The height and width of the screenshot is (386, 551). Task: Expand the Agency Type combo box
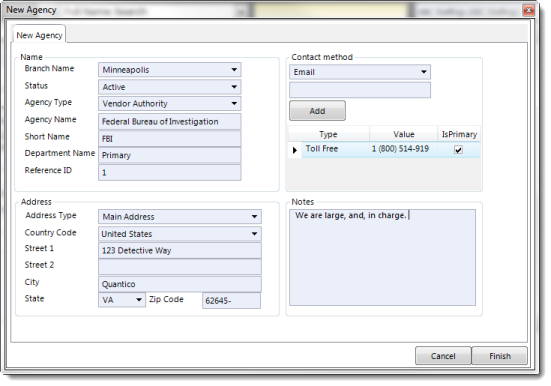pyautogui.click(x=169, y=104)
